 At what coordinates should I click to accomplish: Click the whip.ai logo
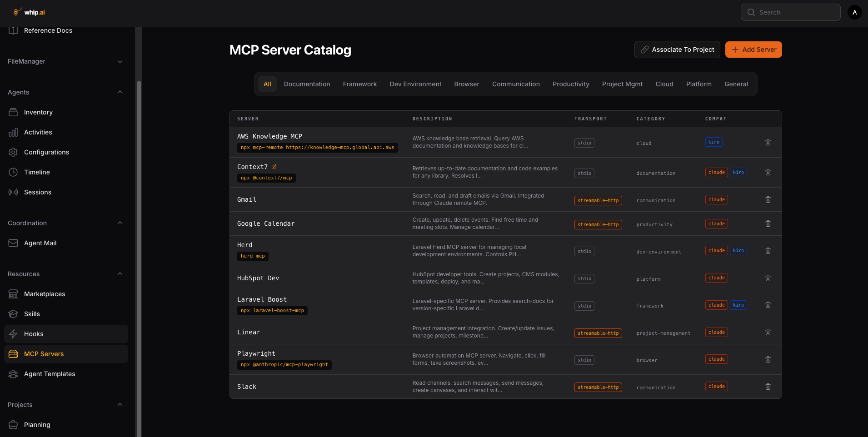click(x=28, y=12)
